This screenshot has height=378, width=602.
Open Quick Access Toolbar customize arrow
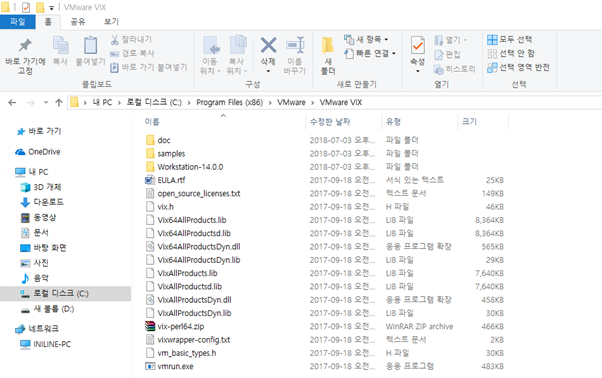tap(51, 8)
